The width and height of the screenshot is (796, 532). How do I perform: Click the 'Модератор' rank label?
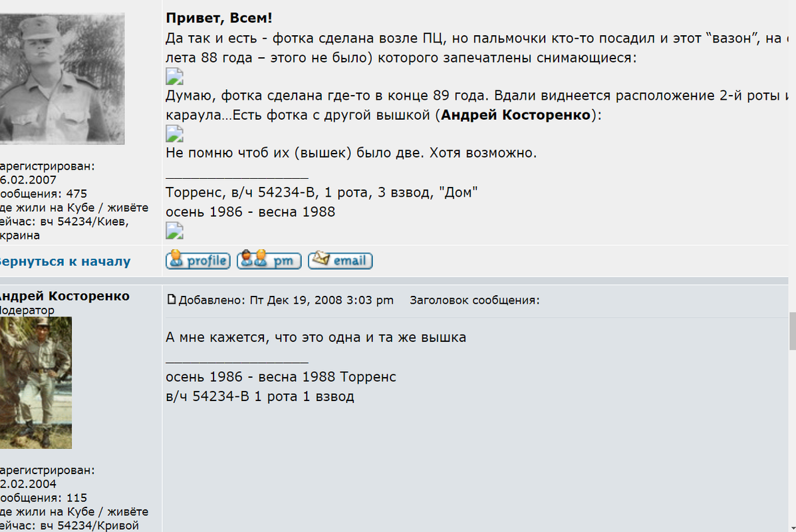27,310
